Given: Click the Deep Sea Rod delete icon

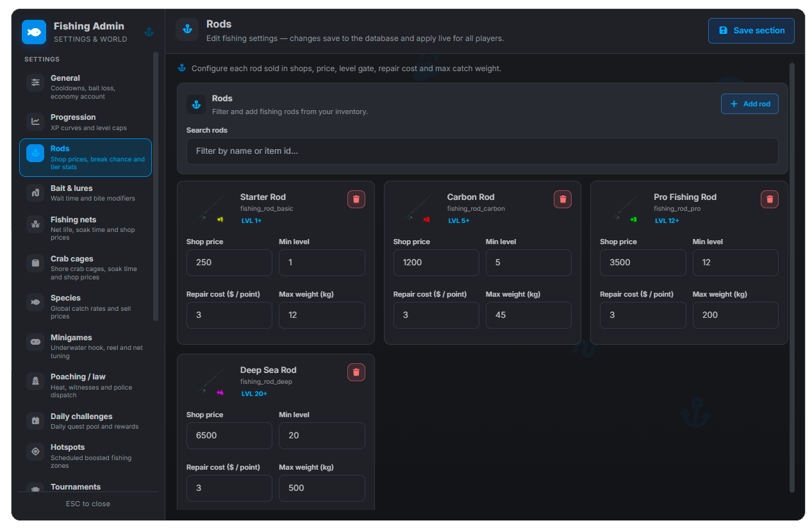Looking at the screenshot, I should (356, 372).
